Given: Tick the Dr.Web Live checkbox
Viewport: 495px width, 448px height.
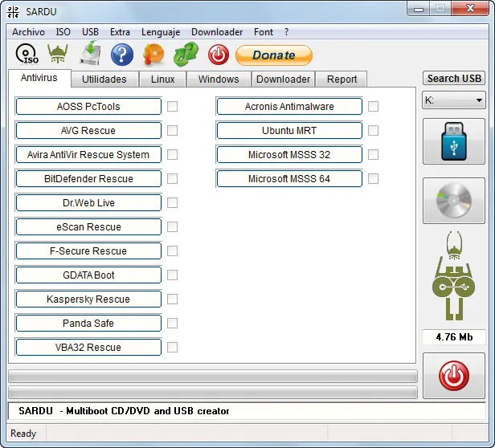Looking at the screenshot, I should pos(172,202).
